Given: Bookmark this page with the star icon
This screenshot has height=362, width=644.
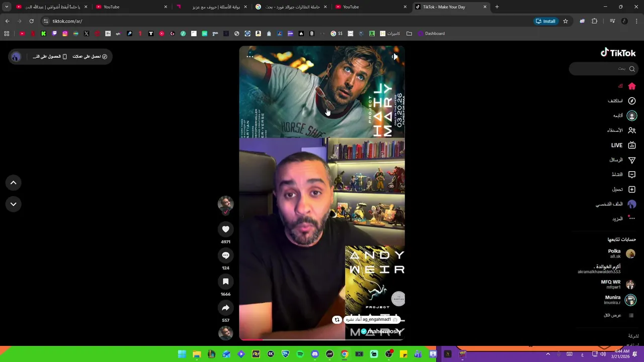Looking at the screenshot, I should pyautogui.click(x=566, y=21).
